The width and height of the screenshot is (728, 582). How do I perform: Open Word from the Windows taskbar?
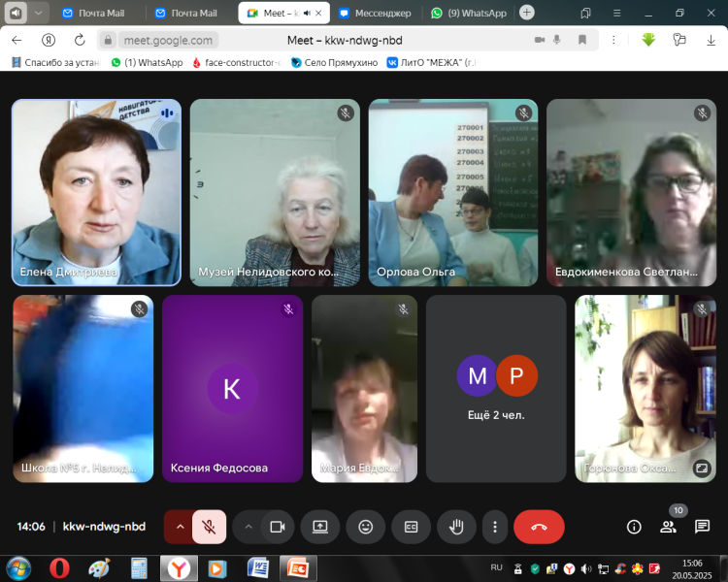coord(258,566)
